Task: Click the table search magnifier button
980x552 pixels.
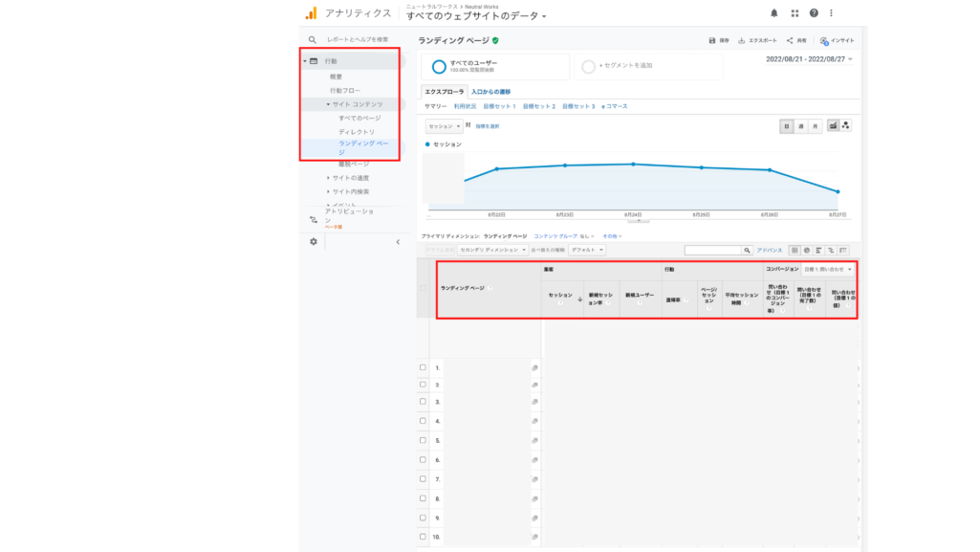Action: pyautogui.click(x=748, y=250)
